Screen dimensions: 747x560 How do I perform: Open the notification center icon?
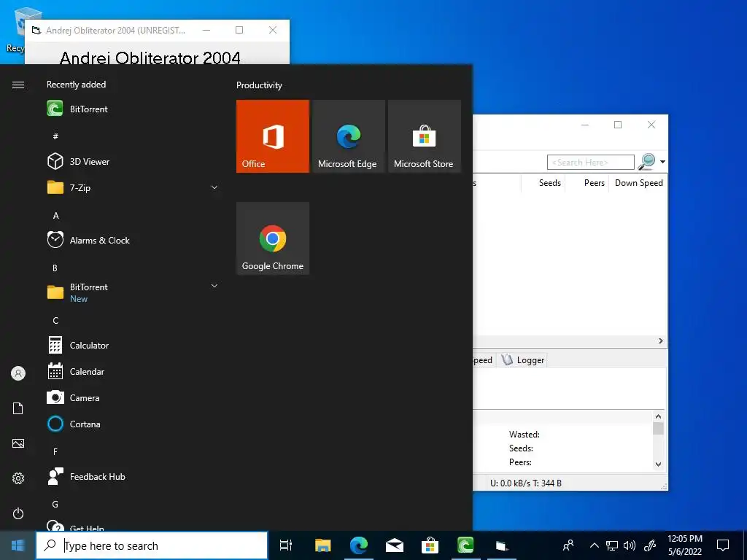click(x=723, y=545)
